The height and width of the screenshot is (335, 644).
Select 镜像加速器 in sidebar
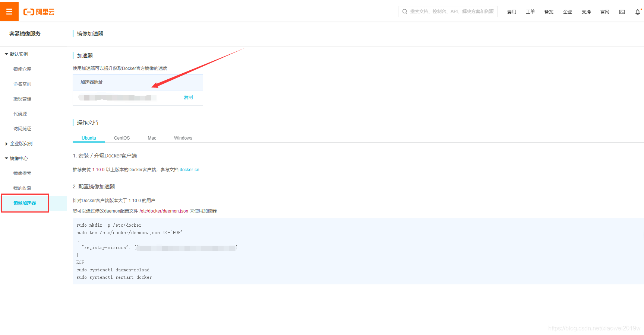pyautogui.click(x=25, y=203)
